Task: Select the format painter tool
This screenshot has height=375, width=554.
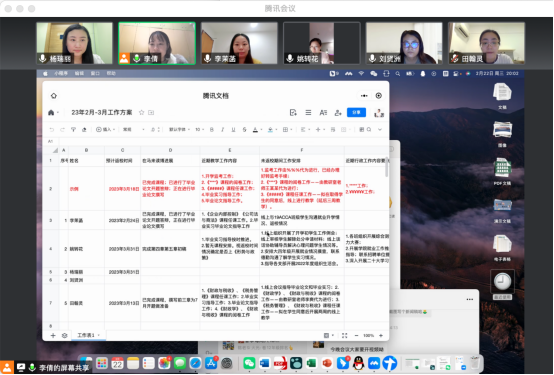Action: point(73,130)
